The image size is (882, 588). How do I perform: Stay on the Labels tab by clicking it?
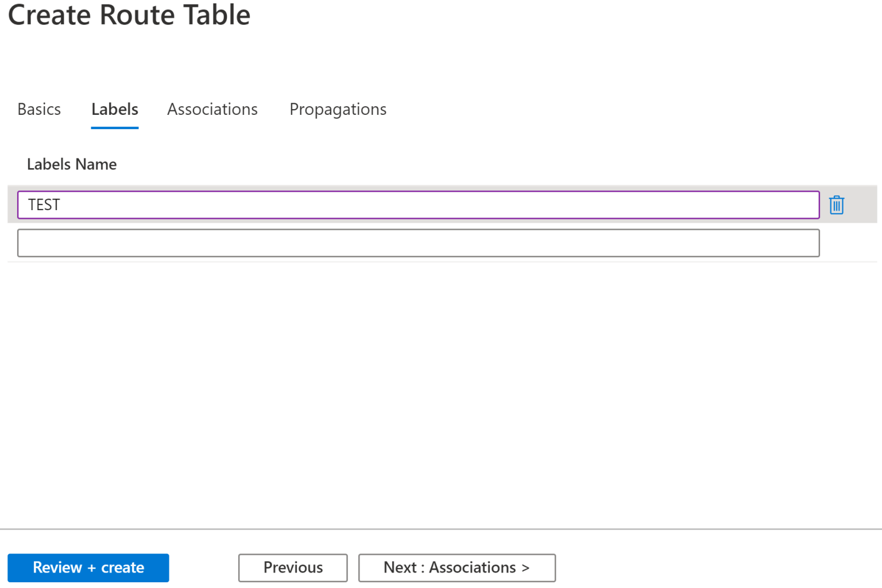pyautogui.click(x=114, y=109)
